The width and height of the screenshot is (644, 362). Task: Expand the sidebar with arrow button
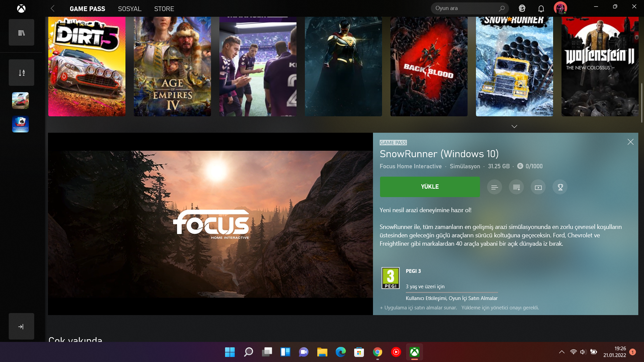coord(21,326)
